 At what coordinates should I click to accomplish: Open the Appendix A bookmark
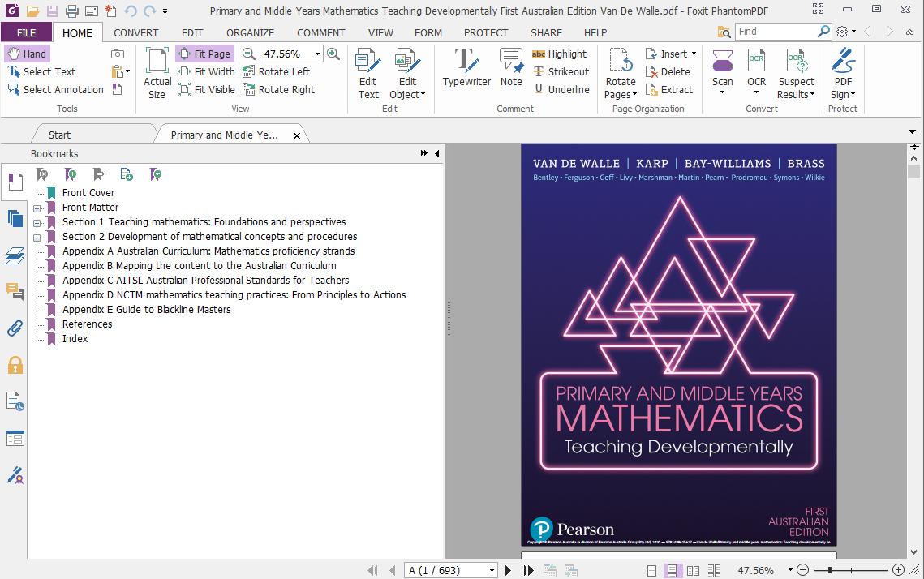click(x=208, y=251)
